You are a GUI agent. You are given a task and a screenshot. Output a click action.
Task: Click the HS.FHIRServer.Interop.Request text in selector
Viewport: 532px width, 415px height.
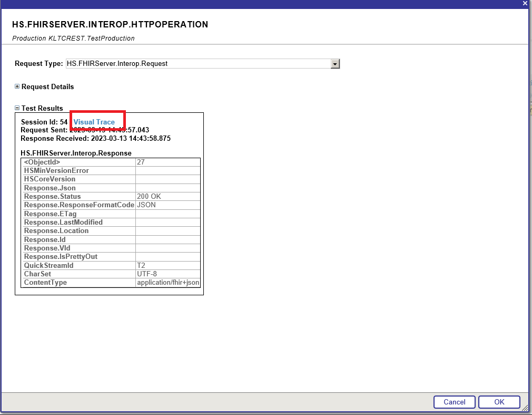[117, 64]
